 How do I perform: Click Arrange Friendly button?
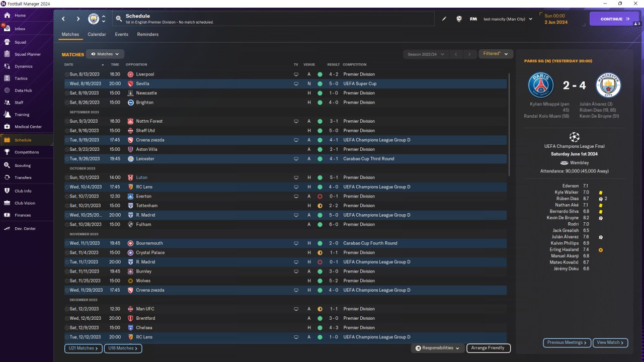(489, 348)
